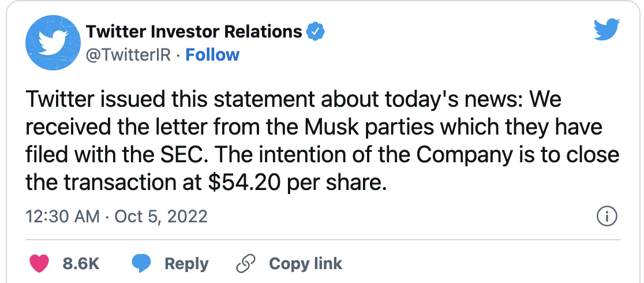Open the Twitter info circle icon

coord(606,217)
